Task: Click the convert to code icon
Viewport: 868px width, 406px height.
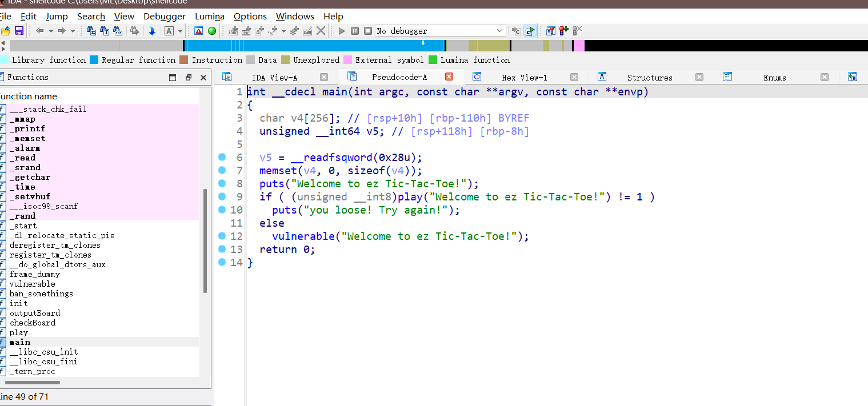Action: 233,31
